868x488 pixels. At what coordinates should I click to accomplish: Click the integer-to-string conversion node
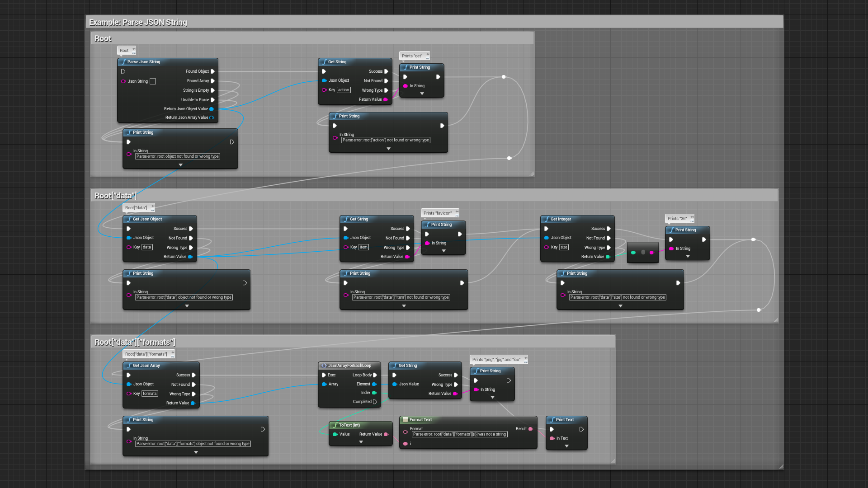click(642, 252)
